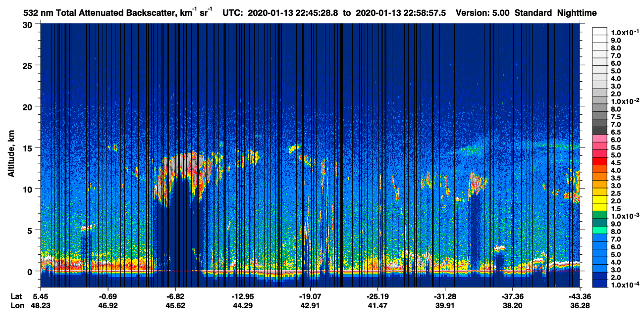The image size is (644, 330).
Task: Click the colorbar label '1.5'
Action: click(616, 209)
